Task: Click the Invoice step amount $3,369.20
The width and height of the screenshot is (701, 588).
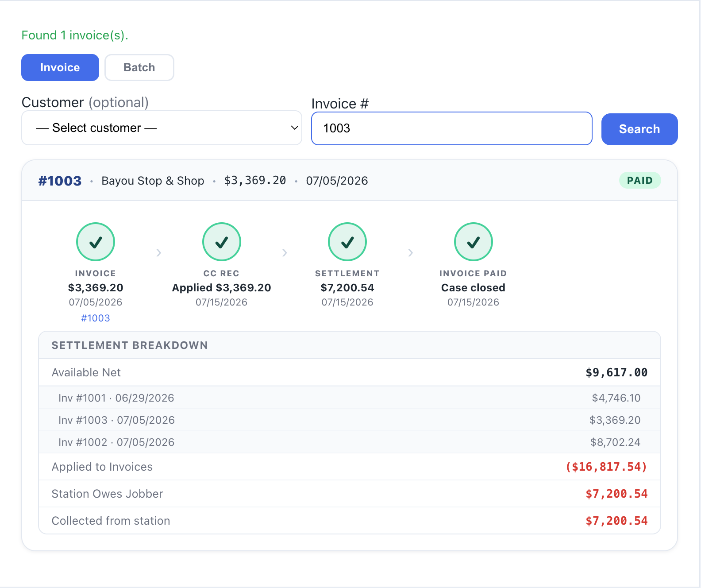Action: pyautogui.click(x=96, y=288)
